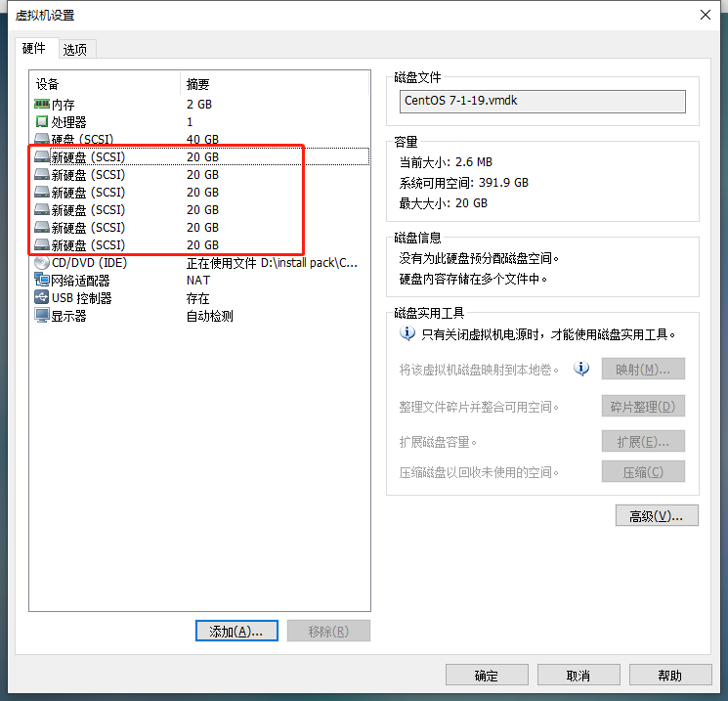
Task: Click the 碎片整理(D) button
Action: 643,407
